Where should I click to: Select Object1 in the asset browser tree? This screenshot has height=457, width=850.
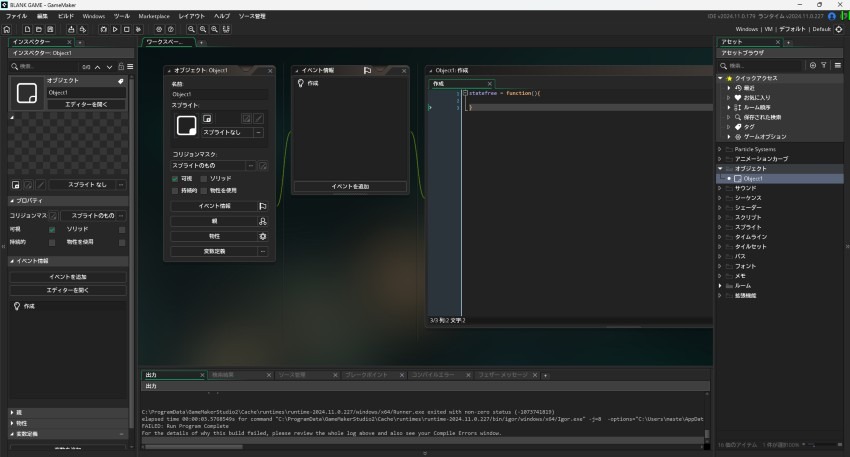click(x=752, y=178)
